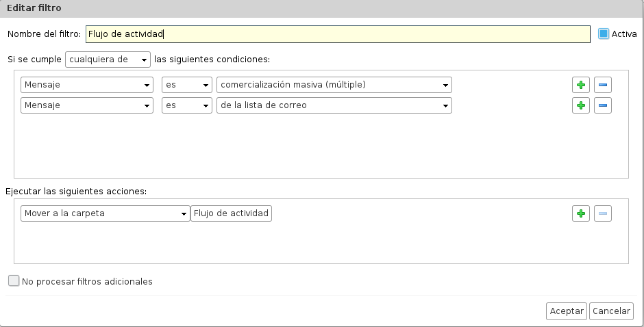Click the disabled minus icon in actions
The image size is (644, 327).
click(602, 213)
